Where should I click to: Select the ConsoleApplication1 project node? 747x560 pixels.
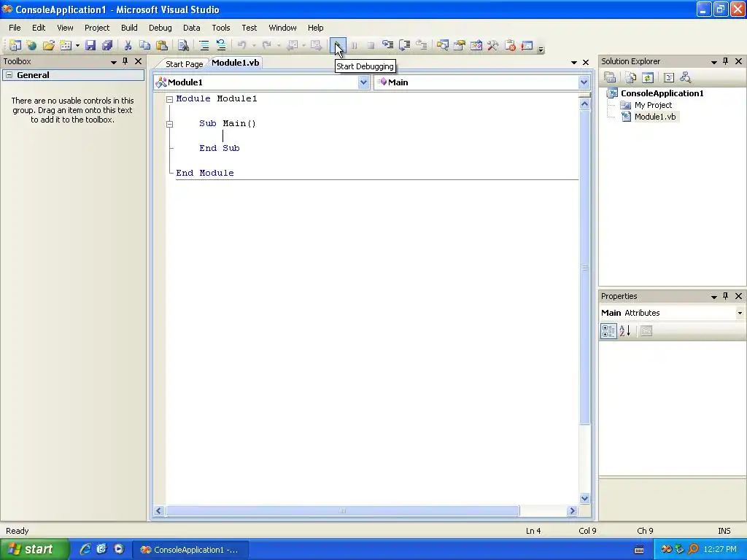tap(662, 93)
